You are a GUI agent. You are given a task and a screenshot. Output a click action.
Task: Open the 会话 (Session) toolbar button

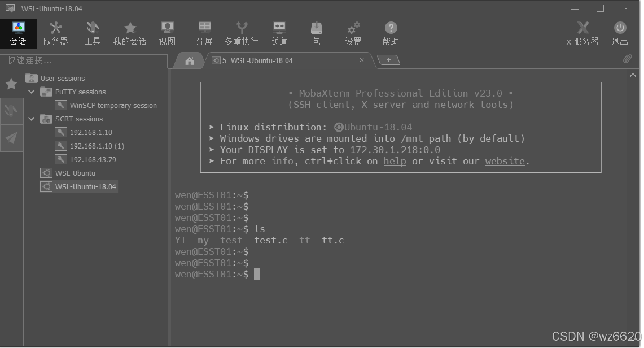pyautogui.click(x=19, y=34)
